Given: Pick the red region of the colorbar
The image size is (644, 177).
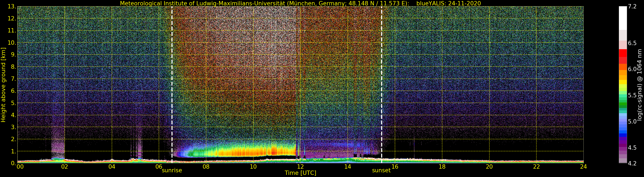Looking at the screenshot, I should point(623,56).
